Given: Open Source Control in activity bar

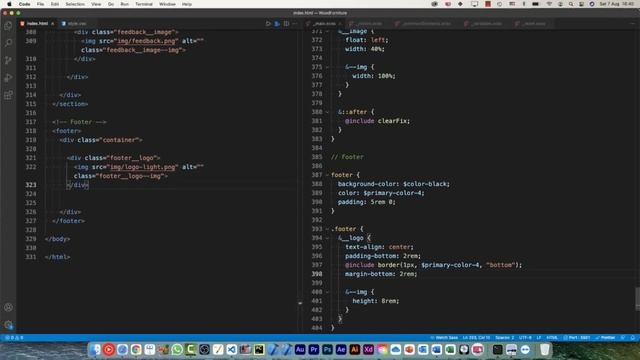Looking at the screenshot, I should coord(8,60).
